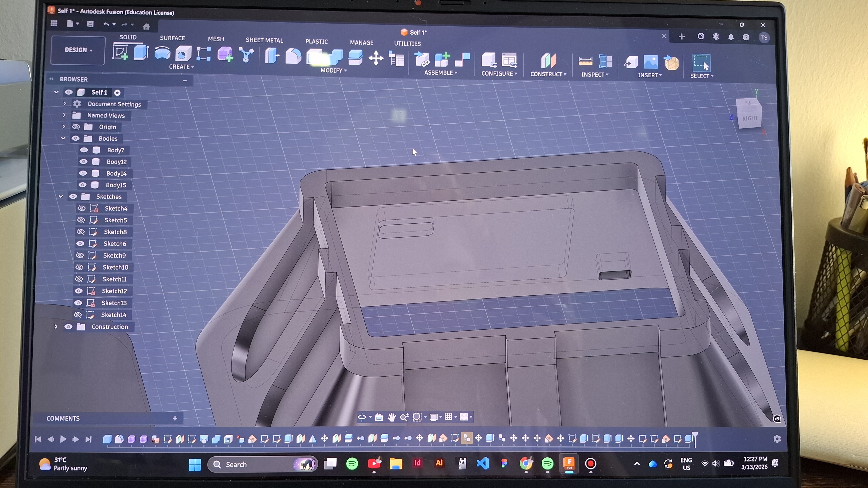This screenshot has width=868, height=488.
Task: Expand the Construction folder
Action: pos(56,326)
